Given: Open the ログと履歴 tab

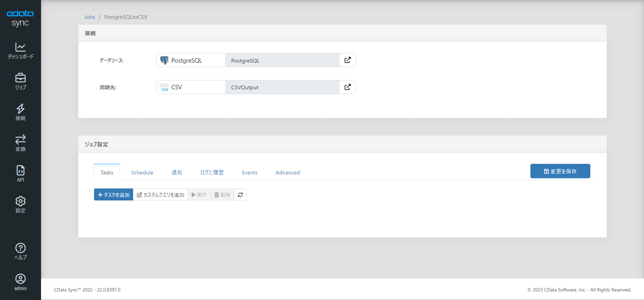Looking at the screenshot, I should click(x=212, y=172).
